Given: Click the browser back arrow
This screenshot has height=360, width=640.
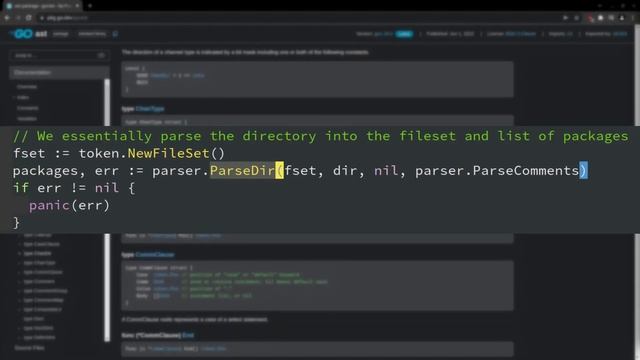Looking at the screenshot, I should (x=7, y=18).
